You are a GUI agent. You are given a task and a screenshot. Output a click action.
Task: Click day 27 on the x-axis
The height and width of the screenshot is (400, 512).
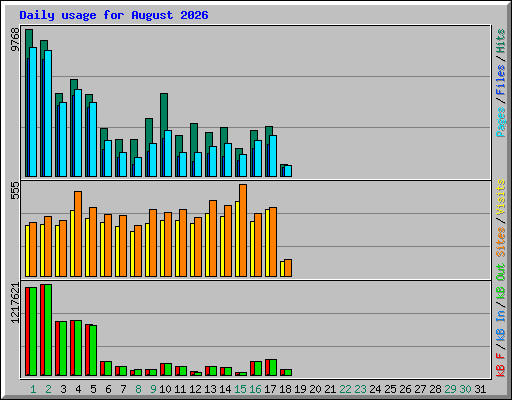(x=420, y=389)
